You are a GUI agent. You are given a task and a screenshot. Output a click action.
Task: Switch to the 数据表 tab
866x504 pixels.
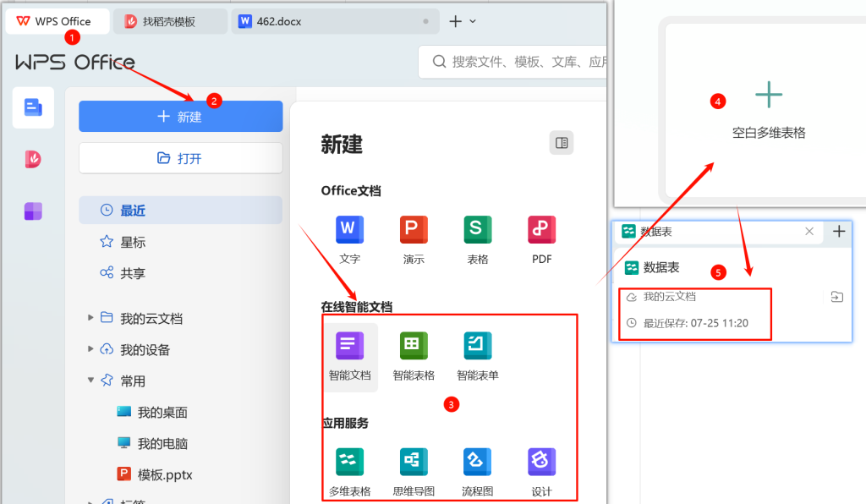pos(718,232)
